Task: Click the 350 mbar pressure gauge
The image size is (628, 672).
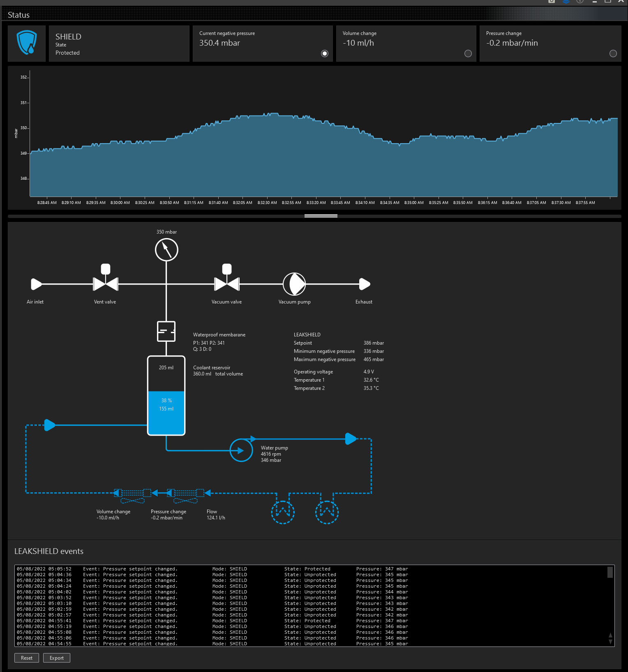Action: click(166, 250)
